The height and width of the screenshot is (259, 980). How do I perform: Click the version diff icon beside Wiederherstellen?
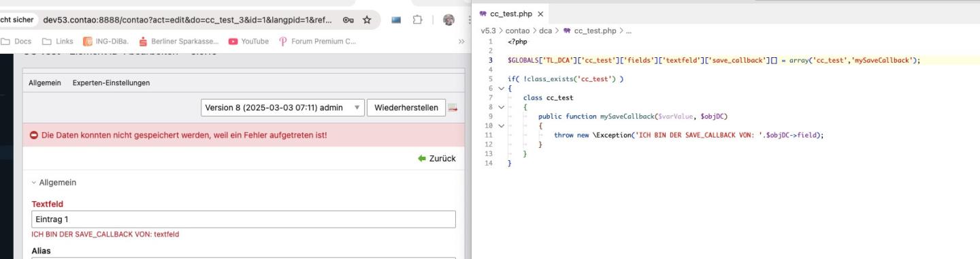coord(453,108)
